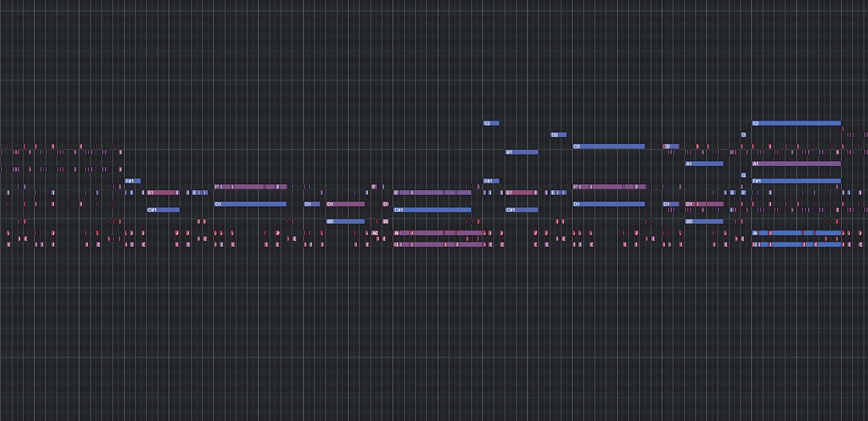Select the long purple A1 note
Viewport: 868px width, 421px height.
click(796, 164)
